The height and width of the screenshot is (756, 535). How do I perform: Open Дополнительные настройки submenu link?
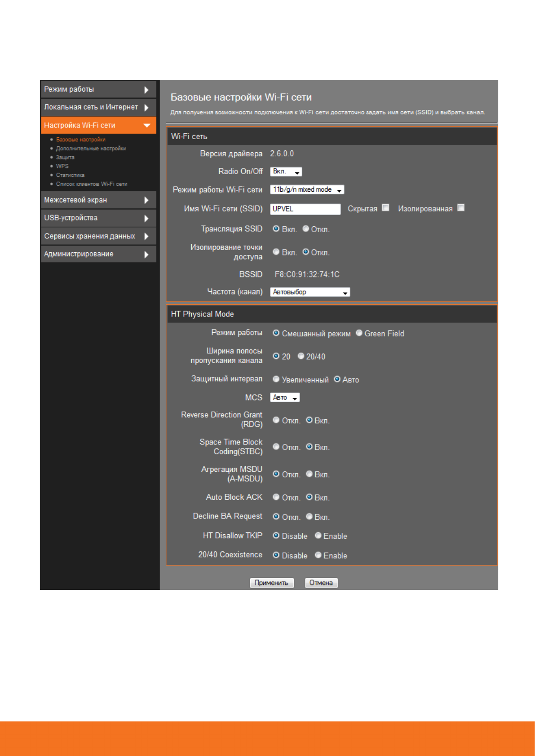pos(91,149)
